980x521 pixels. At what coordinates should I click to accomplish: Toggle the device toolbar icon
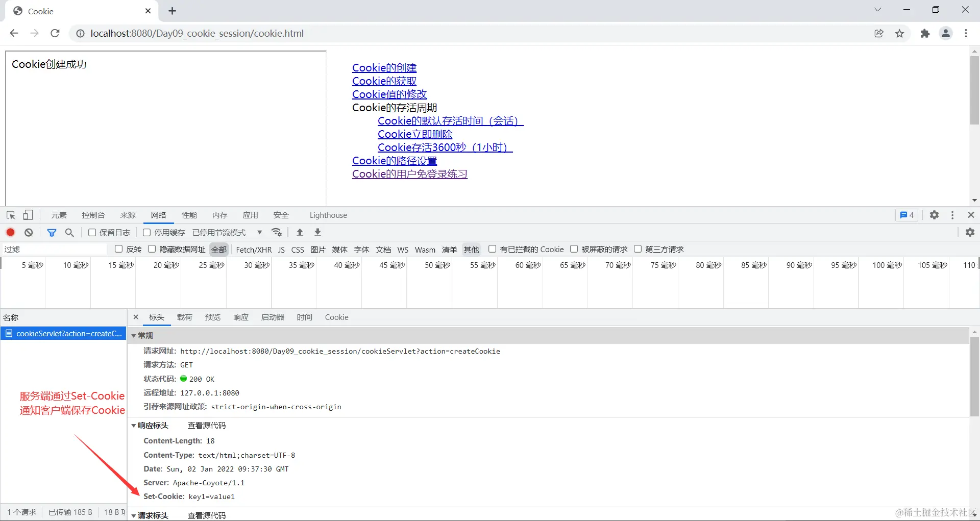coord(28,215)
